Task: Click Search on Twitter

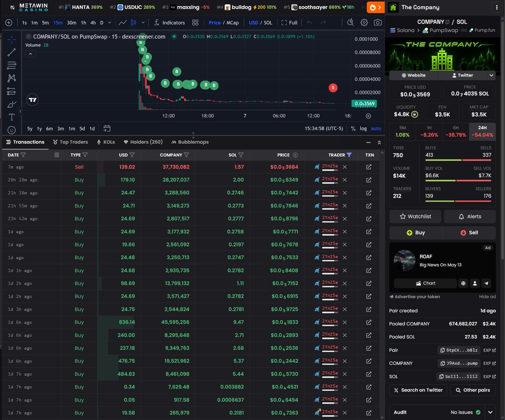Action: [x=418, y=390]
